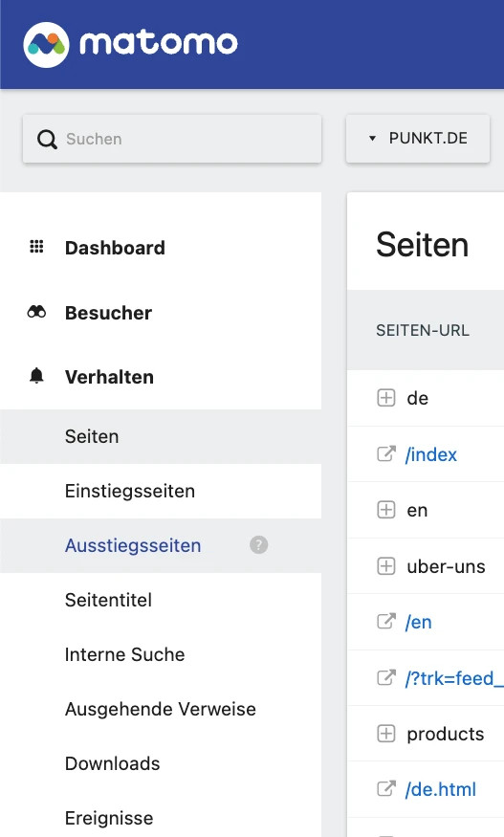Click the SEITEN-URL column header
This screenshot has height=837, width=504.
click(423, 330)
